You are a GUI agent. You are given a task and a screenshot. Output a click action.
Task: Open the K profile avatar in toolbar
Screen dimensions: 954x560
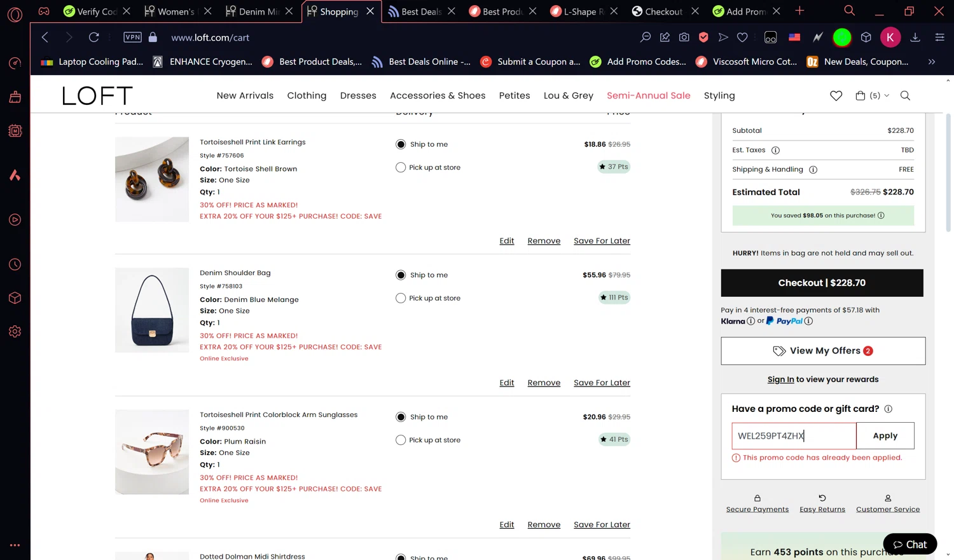click(890, 38)
